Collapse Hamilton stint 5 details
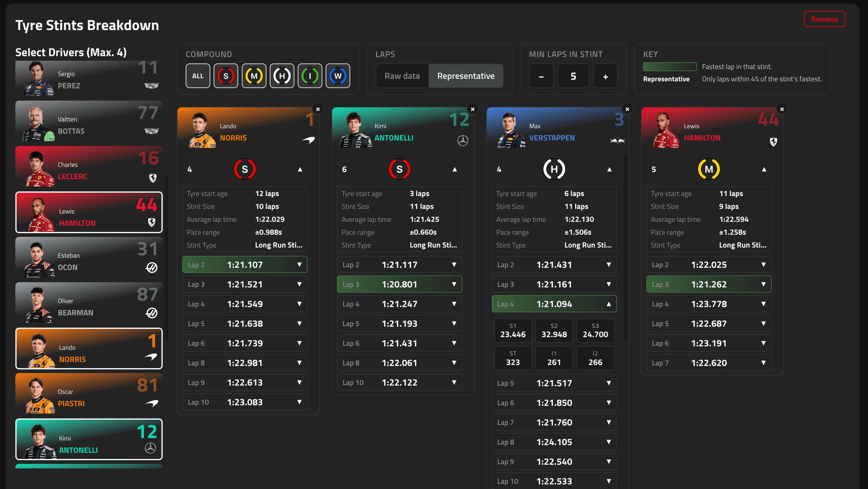The image size is (868, 489). coord(764,169)
